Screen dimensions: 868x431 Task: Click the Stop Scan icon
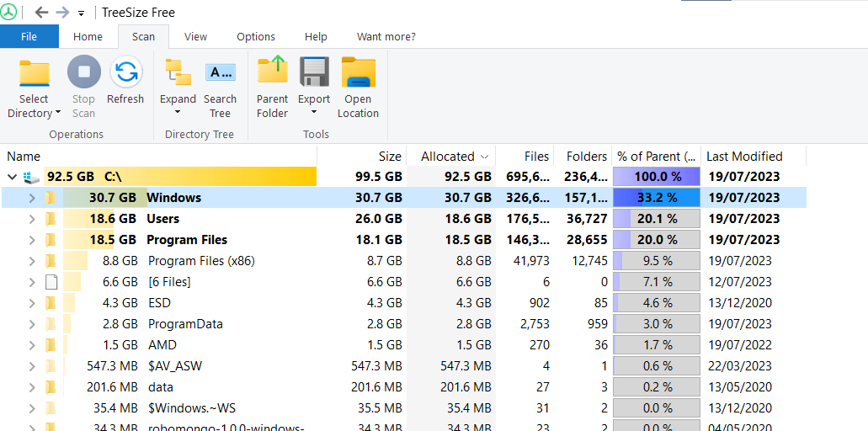[83, 72]
